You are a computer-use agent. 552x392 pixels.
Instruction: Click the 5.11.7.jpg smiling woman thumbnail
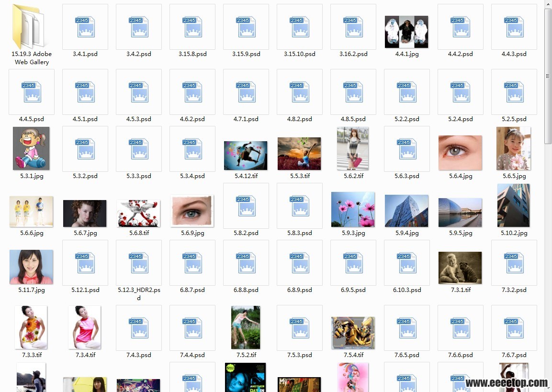point(31,267)
